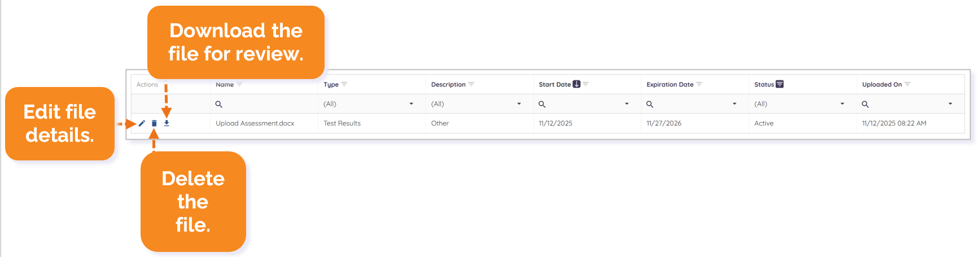Click the Type column header filter icon

pos(344,85)
